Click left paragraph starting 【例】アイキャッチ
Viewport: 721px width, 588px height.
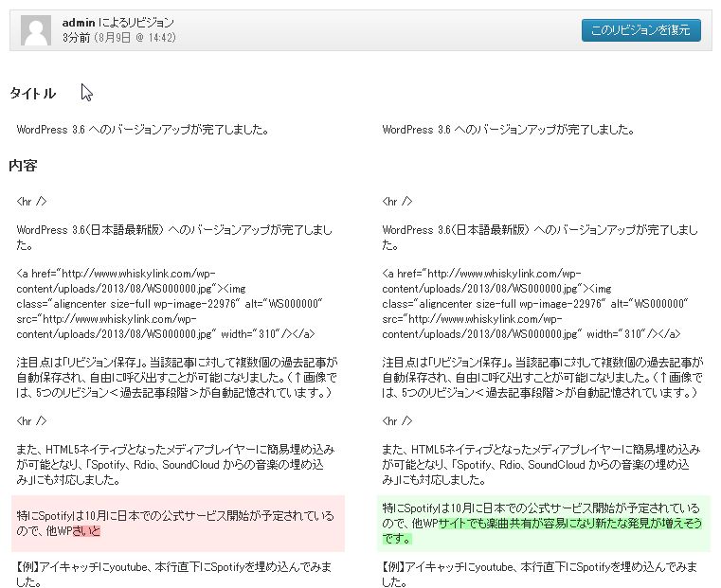173,574
